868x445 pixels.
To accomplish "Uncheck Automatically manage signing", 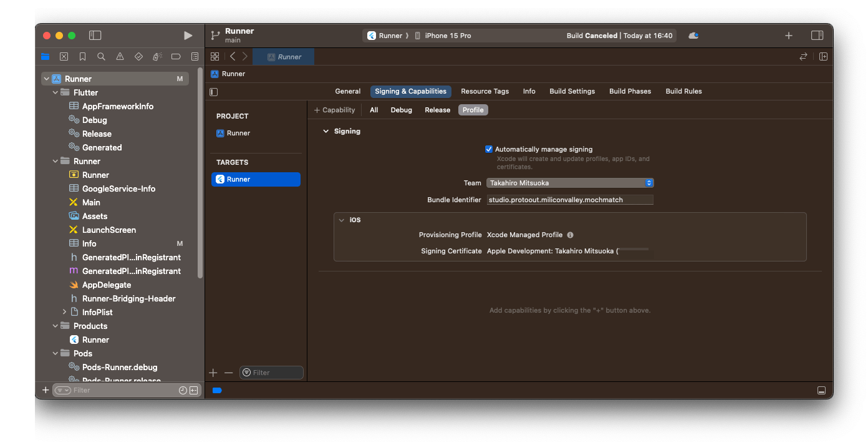I will tap(489, 149).
